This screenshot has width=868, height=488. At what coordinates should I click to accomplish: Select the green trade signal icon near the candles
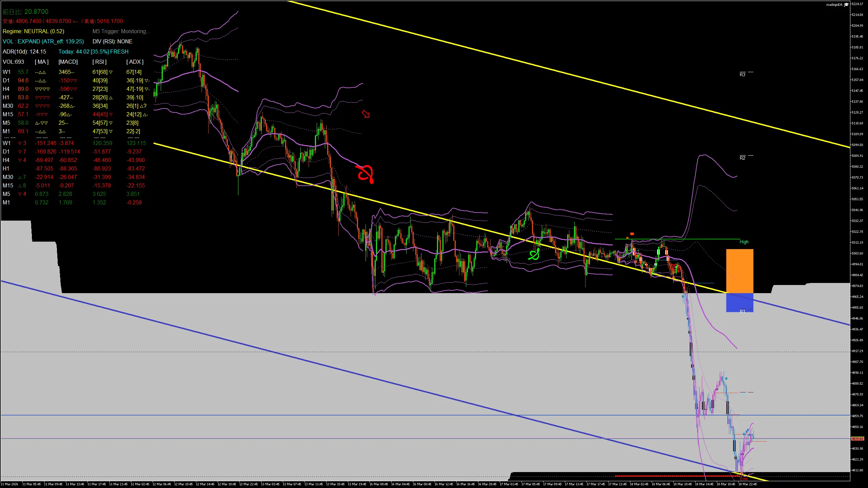533,255
